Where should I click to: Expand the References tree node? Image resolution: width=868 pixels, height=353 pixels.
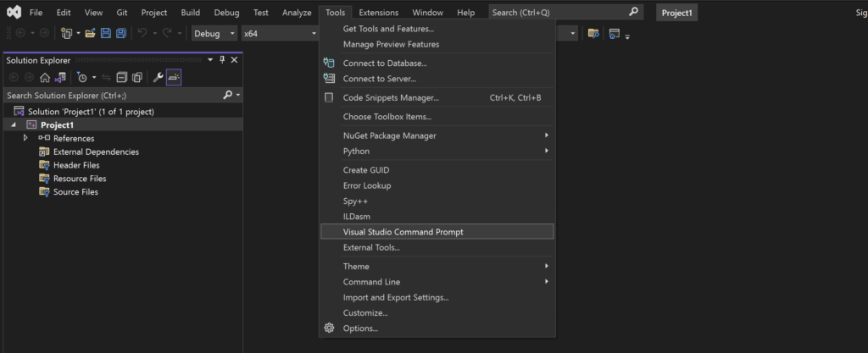pos(25,138)
